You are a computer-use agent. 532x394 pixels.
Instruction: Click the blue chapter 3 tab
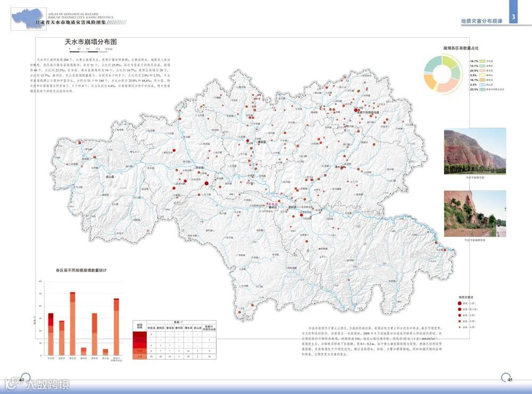(514, 12)
